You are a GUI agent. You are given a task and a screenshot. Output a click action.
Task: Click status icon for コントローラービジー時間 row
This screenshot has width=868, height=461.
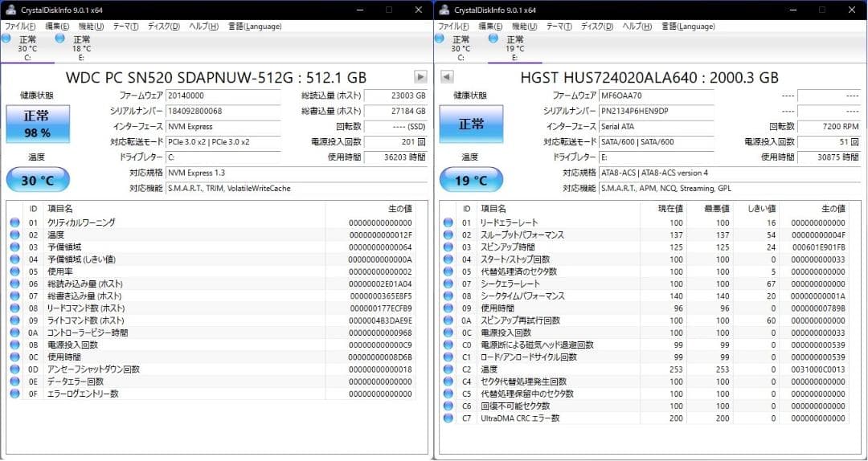click(x=14, y=332)
